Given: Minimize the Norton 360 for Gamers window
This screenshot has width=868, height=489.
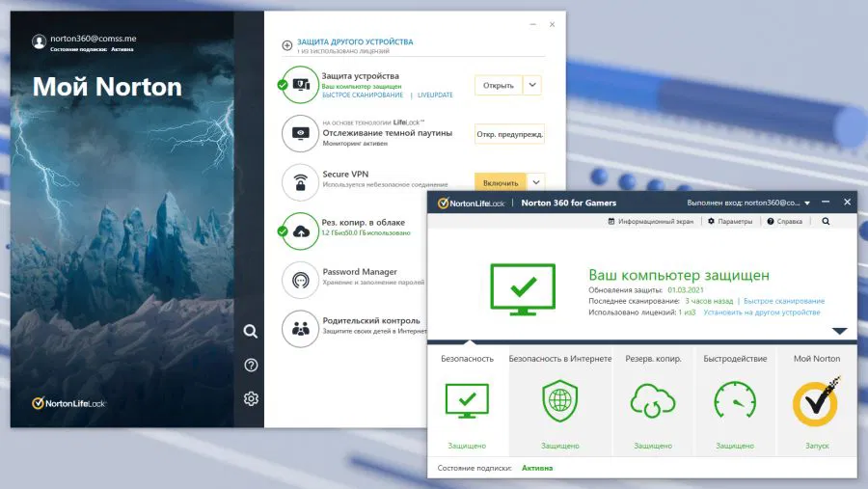Looking at the screenshot, I should 826,203.
